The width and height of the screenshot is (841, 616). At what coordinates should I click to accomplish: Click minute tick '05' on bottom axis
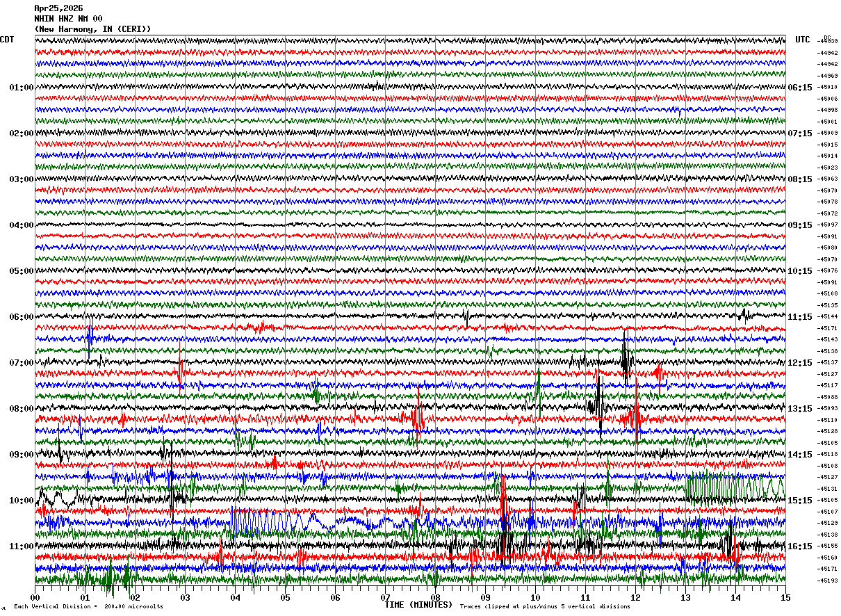point(285,597)
